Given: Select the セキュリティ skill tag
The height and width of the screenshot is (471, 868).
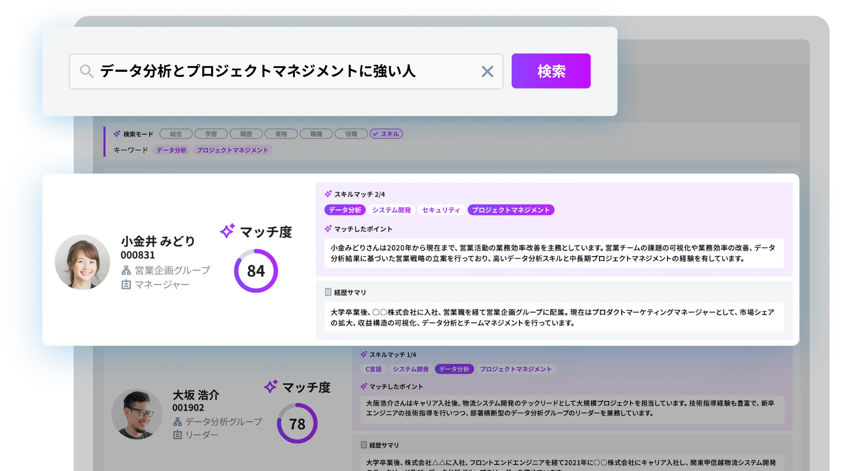Looking at the screenshot, I should point(441,210).
